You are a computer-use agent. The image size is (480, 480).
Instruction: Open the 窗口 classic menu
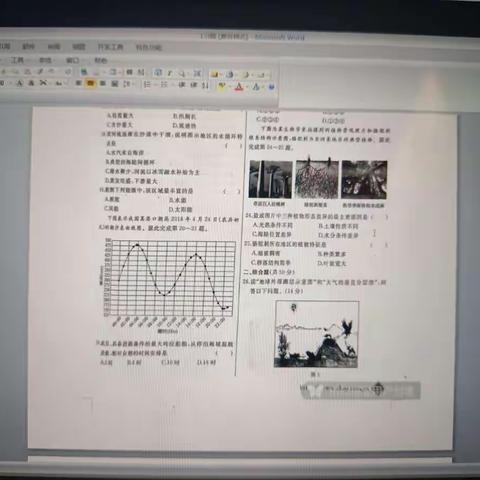pos(72,60)
